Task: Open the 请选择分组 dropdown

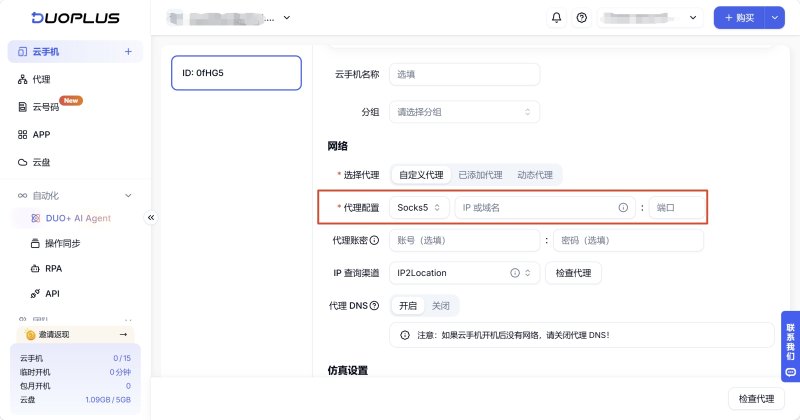Action: point(464,112)
